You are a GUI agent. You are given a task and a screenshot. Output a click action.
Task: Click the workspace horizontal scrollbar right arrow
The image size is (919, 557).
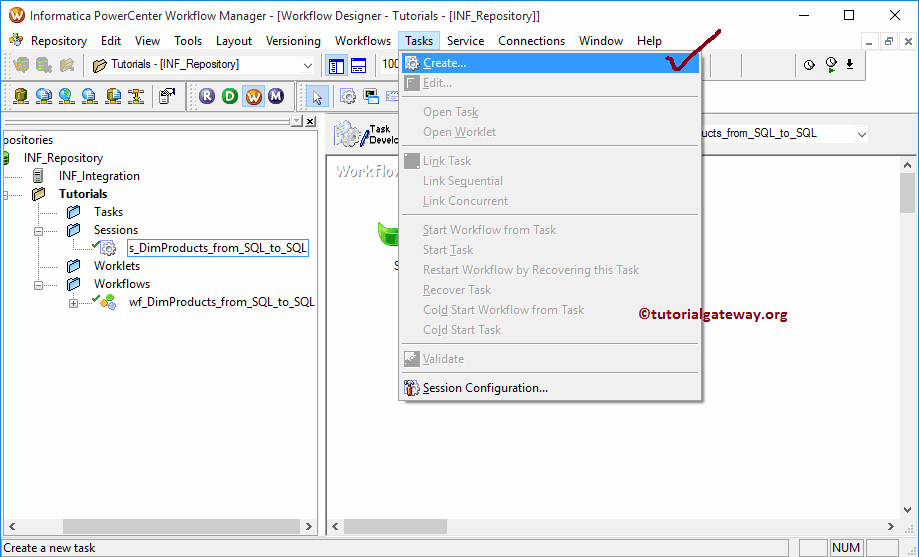click(890, 527)
